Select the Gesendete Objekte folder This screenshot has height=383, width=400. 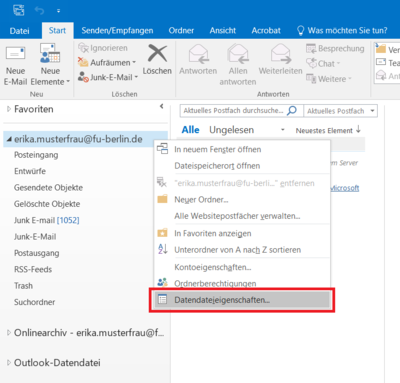point(48,188)
